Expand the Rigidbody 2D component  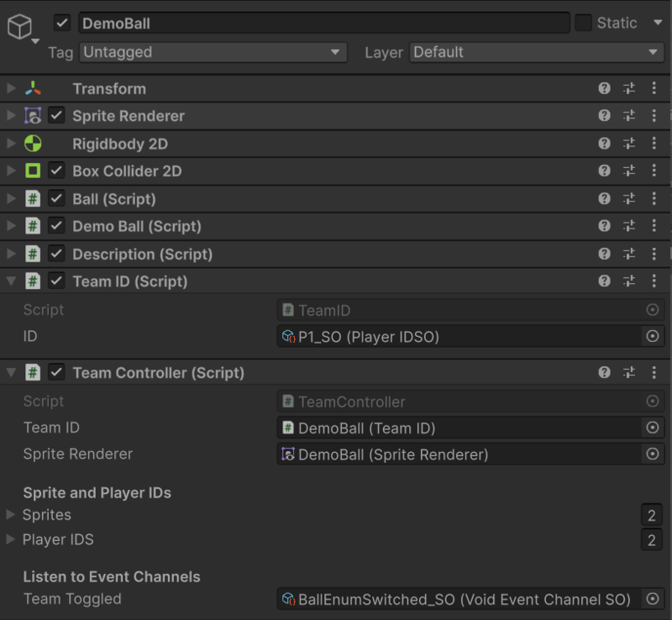(x=11, y=143)
